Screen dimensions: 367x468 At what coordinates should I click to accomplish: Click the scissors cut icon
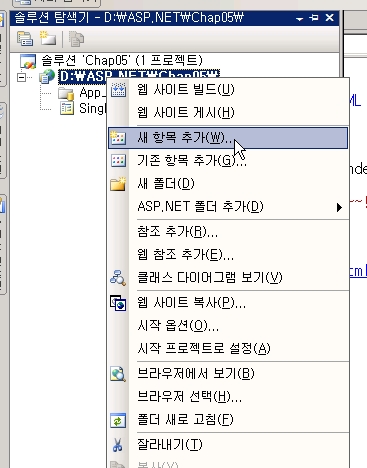point(117,445)
